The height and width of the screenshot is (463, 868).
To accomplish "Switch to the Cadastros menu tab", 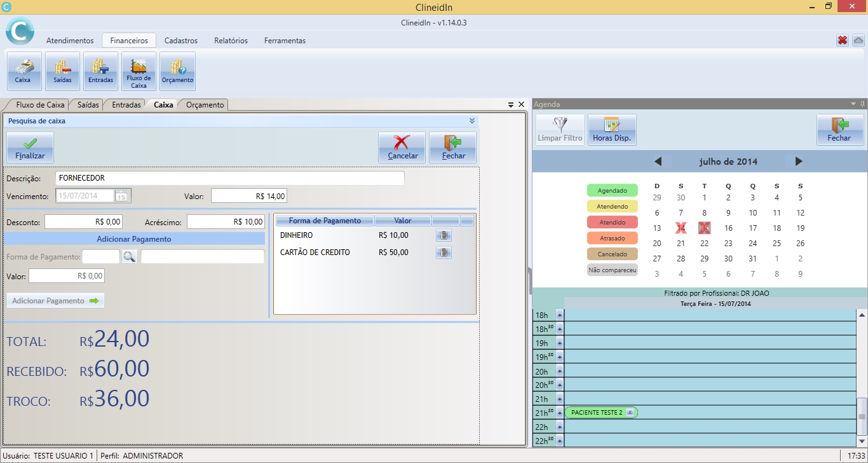I will [x=180, y=41].
